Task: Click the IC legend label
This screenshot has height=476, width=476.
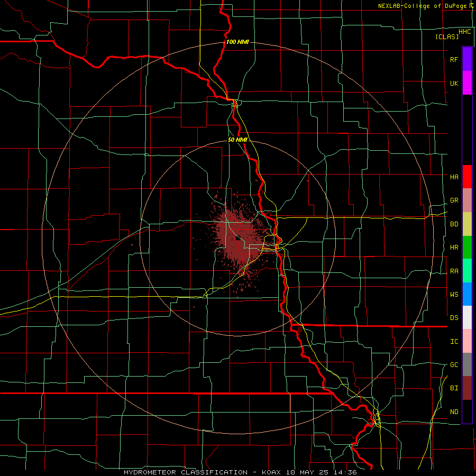Action: 454,341
